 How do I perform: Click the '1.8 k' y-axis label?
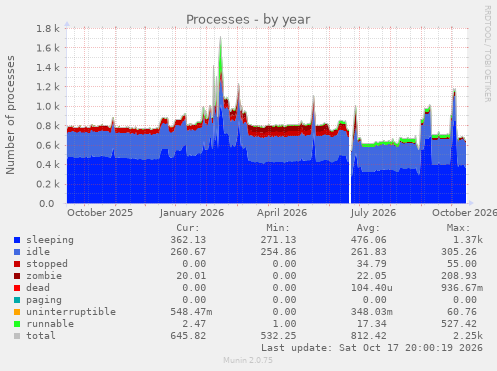pyautogui.click(x=48, y=29)
